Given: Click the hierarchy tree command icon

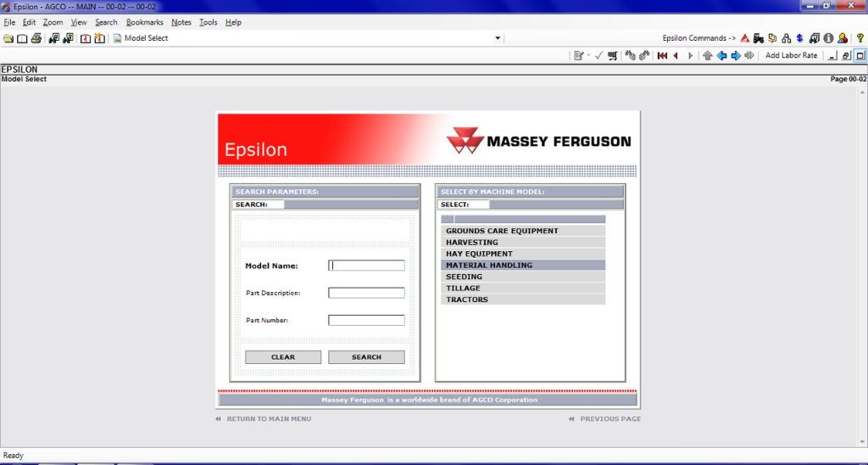Looking at the screenshot, I should 787,38.
